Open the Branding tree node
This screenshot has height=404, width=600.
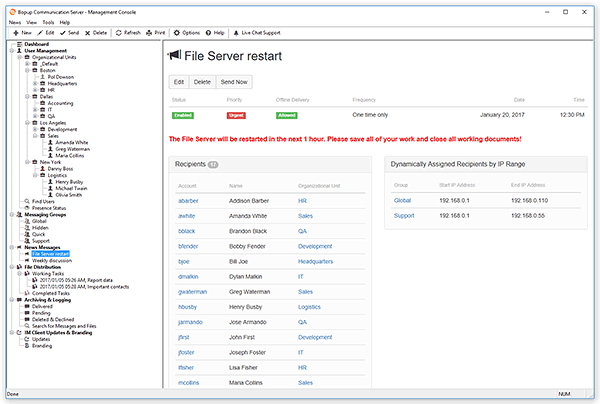point(42,346)
